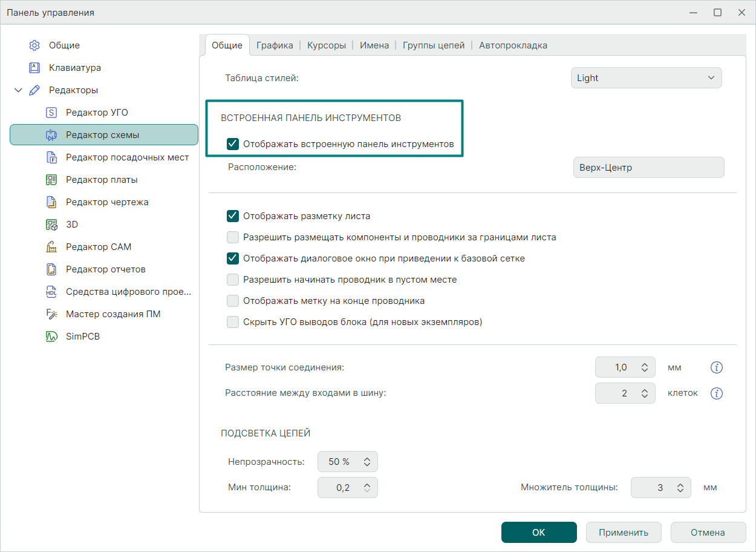Select the 3D settings icon

pyautogui.click(x=51, y=225)
